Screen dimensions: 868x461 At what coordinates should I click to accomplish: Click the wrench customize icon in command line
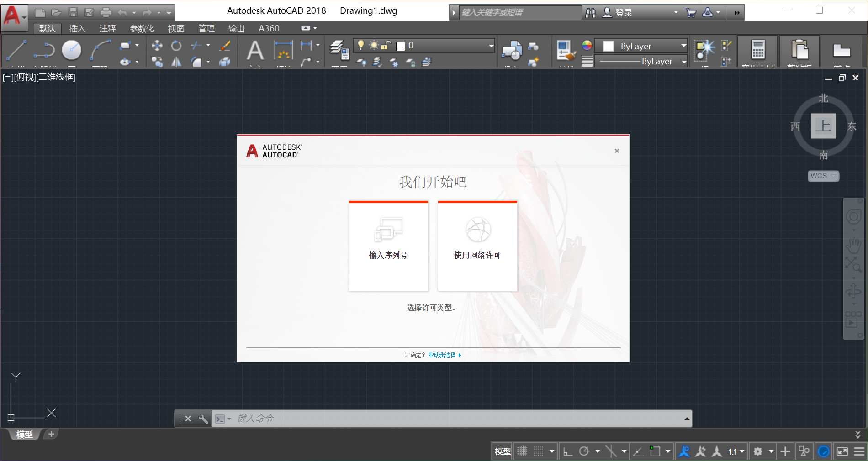click(203, 419)
